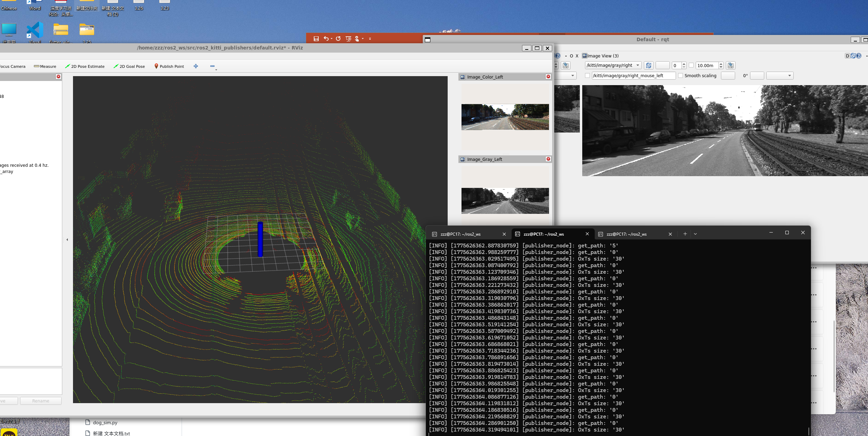Click the Image_Gray_Left panel icon
This screenshot has height=436, width=868.
click(463, 159)
